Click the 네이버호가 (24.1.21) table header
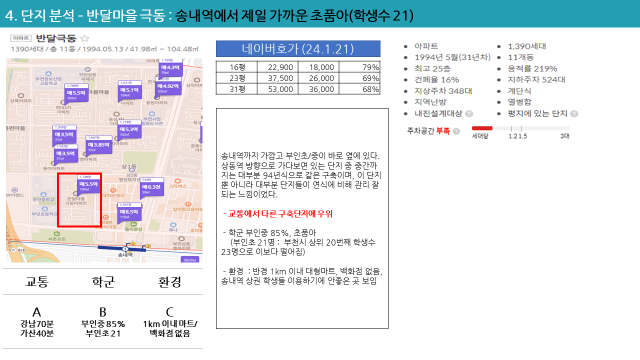Screen dimensions: 640x360 click(298, 49)
